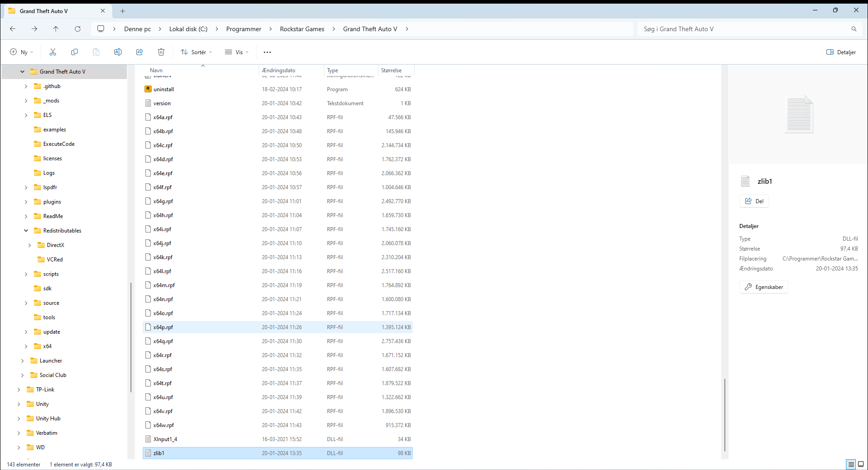The width and height of the screenshot is (868, 470).
Task: Collapse the Redistributables folder tree node
Action: [x=26, y=231]
